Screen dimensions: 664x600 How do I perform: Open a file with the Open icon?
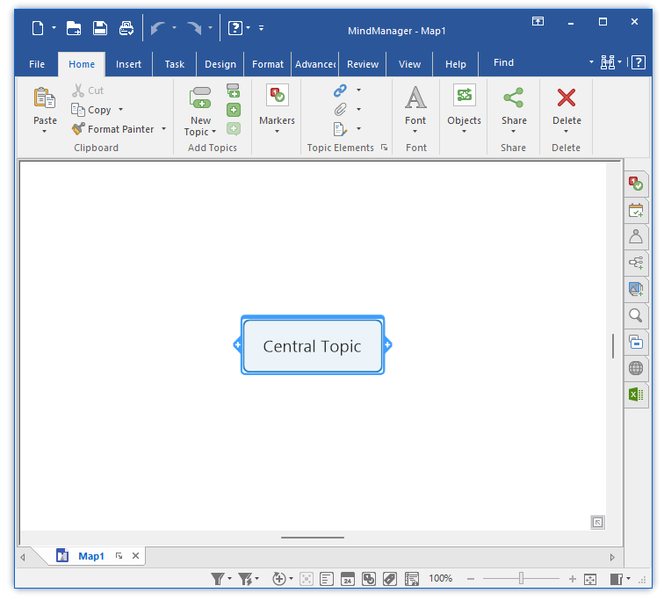[74, 28]
